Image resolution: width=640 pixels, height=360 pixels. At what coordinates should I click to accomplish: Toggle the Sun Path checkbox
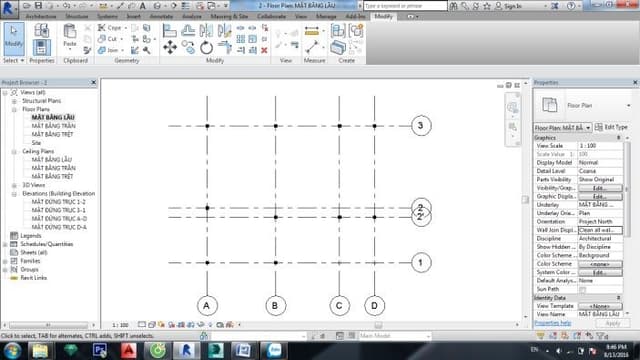point(582,289)
